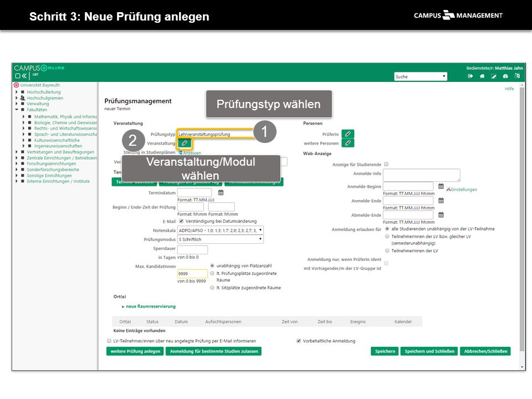
Task: Click the pencil icon for weitere Personen
Action: (348, 143)
